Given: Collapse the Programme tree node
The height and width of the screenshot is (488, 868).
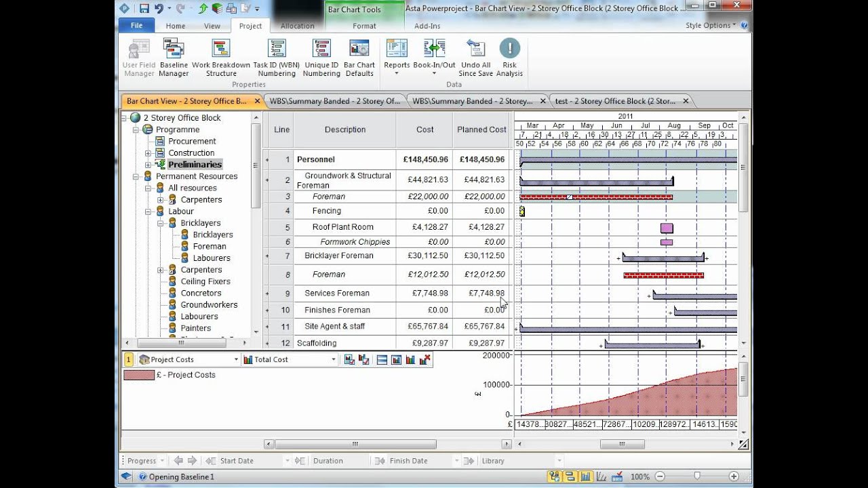Looking at the screenshot, I should pyautogui.click(x=136, y=129).
